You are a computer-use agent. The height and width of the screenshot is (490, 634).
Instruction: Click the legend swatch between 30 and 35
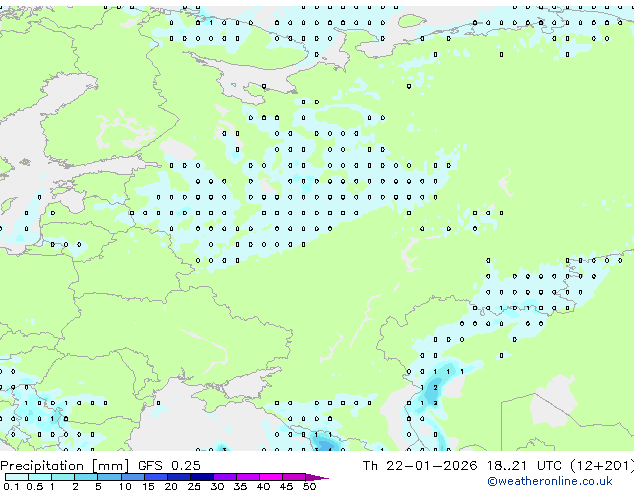tap(225, 477)
